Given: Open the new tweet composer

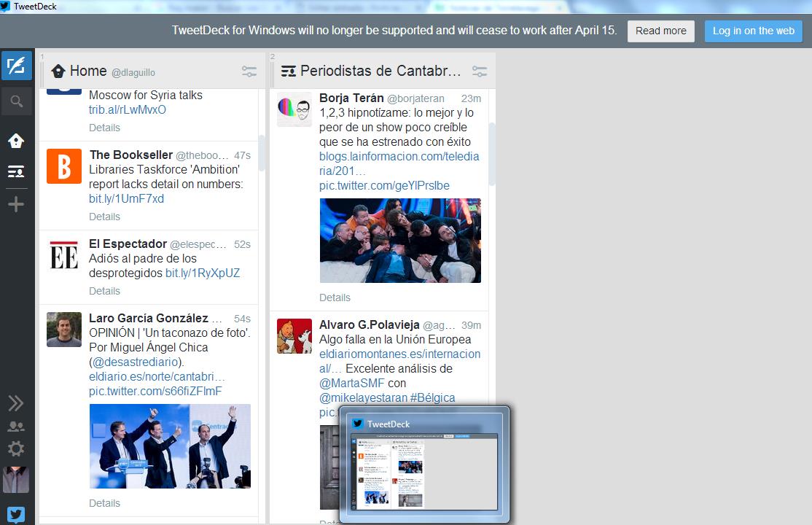Looking at the screenshot, I should tap(17, 66).
